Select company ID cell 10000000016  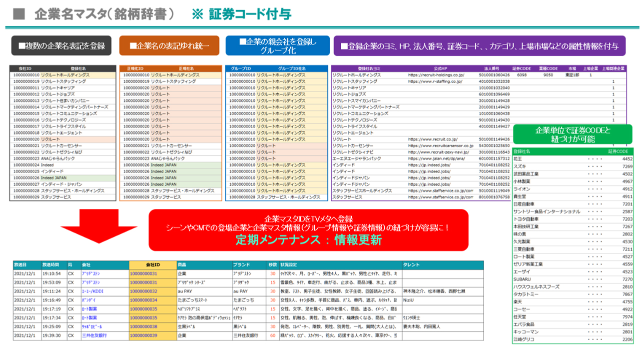pos(26,120)
